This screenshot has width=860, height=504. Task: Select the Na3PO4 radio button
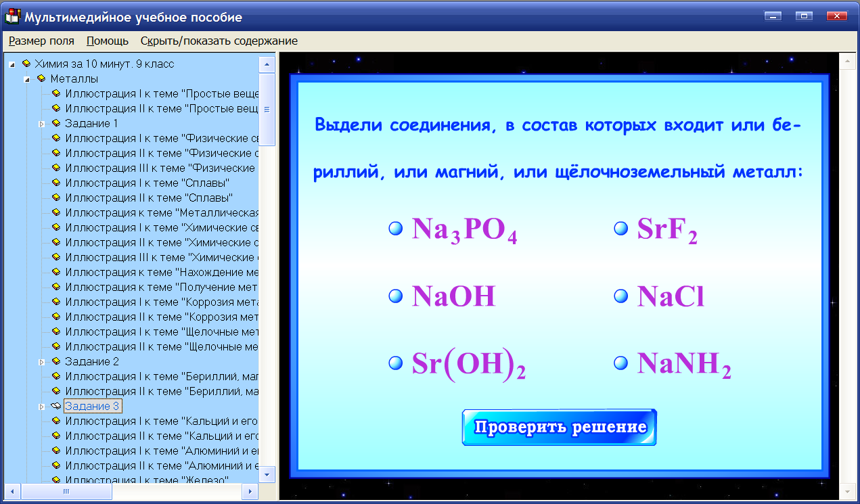pyautogui.click(x=394, y=228)
